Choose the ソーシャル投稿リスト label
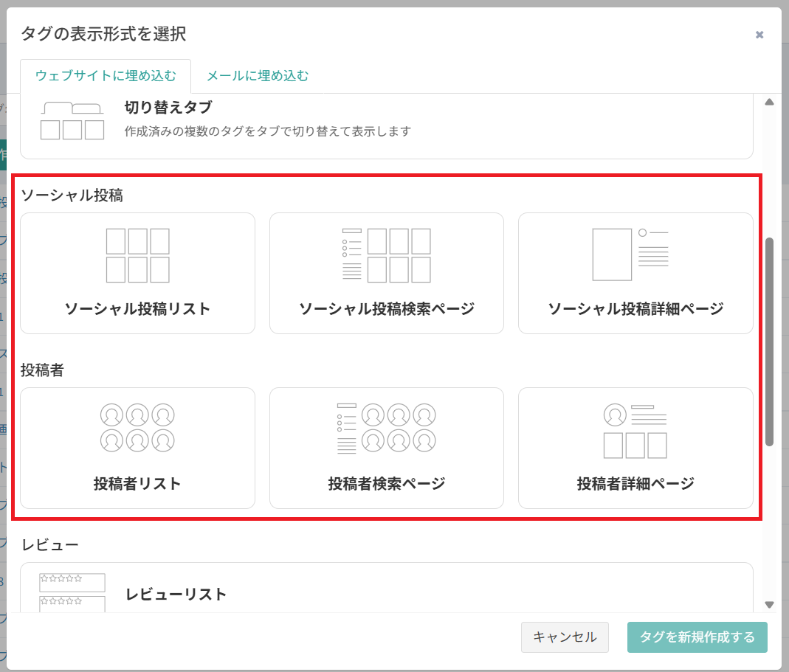 (x=137, y=309)
